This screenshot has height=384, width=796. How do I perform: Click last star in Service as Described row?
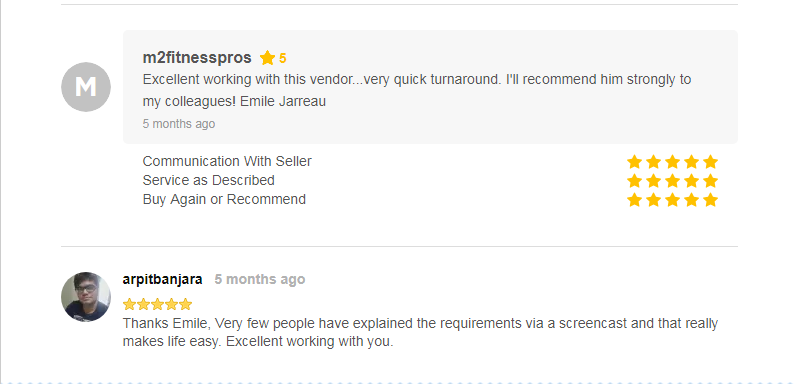pos(711,181)
